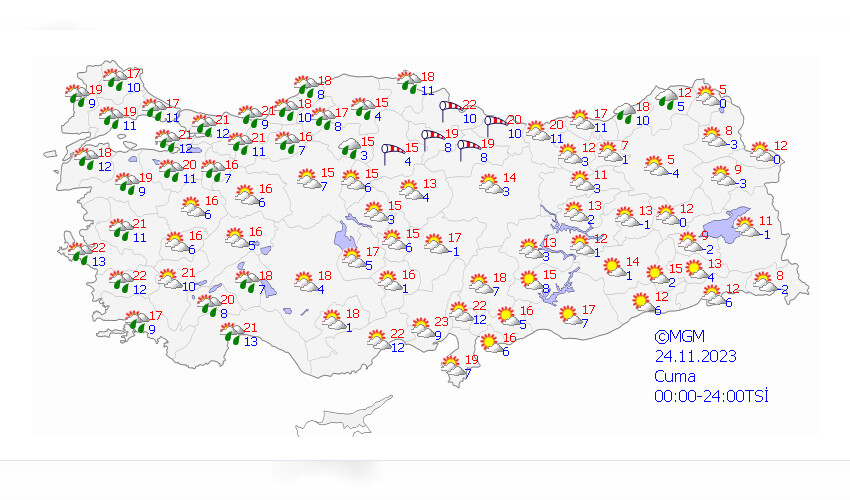850x500 pixels.
Task: Click the rain icon beside 17 / 10
Action: point(115,80)
